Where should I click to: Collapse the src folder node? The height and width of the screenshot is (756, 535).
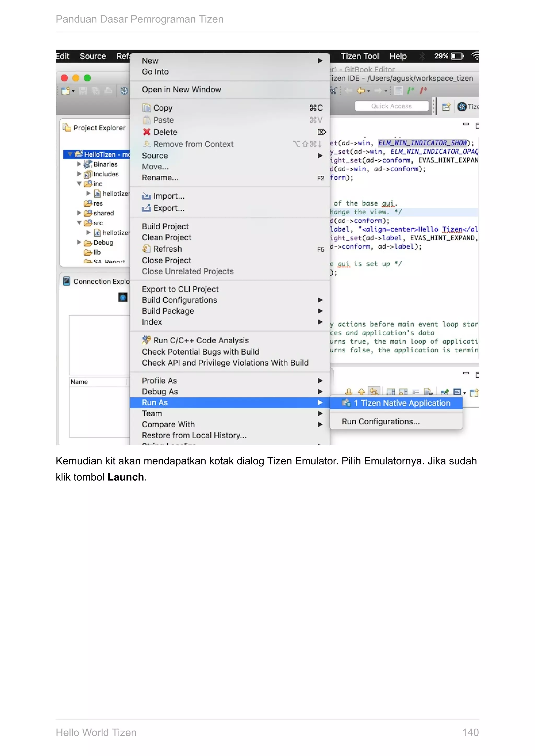pos(79,223)
